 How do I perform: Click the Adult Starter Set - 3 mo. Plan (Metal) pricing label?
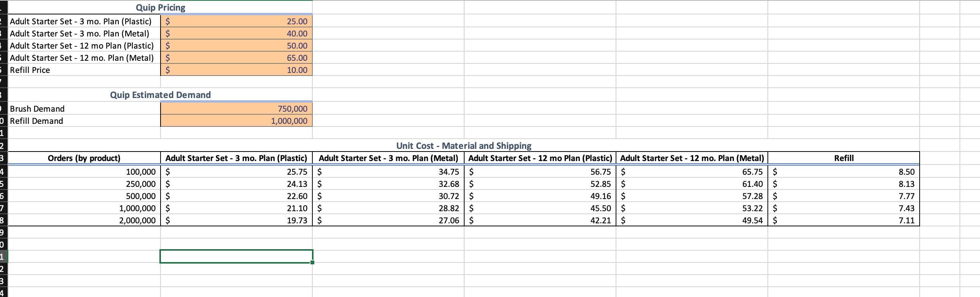(x=79, y=33)
